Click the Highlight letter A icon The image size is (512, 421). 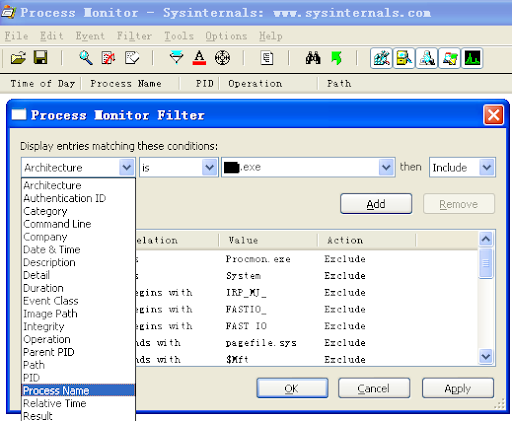point(199,58)
